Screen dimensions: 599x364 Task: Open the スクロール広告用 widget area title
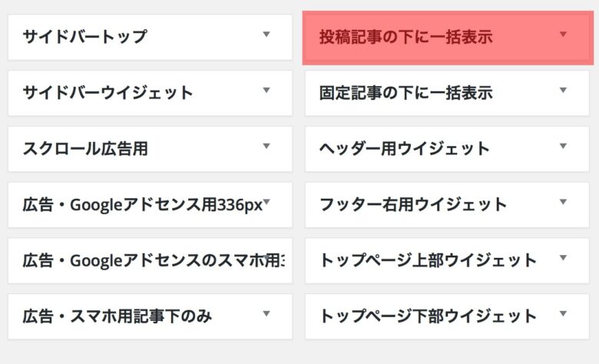85,148
